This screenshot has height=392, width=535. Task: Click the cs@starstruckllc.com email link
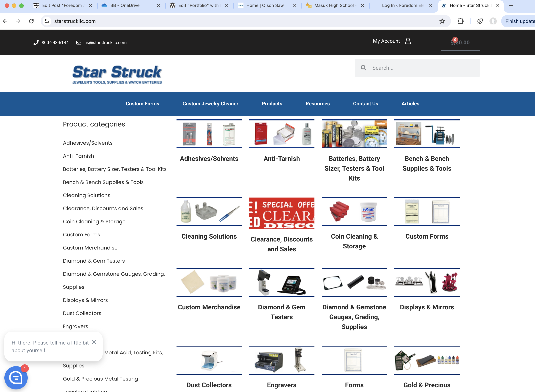pyautogui.click(x=105, y=42)
